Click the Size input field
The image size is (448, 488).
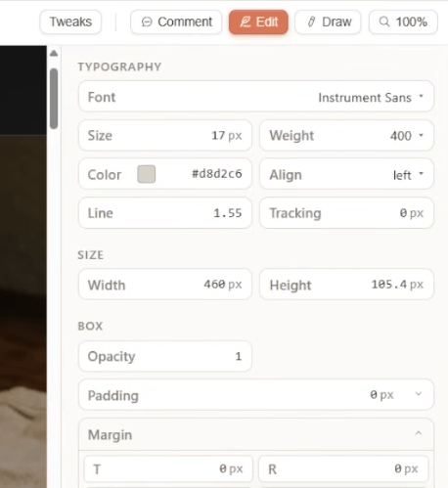click(x=165, y=135)
